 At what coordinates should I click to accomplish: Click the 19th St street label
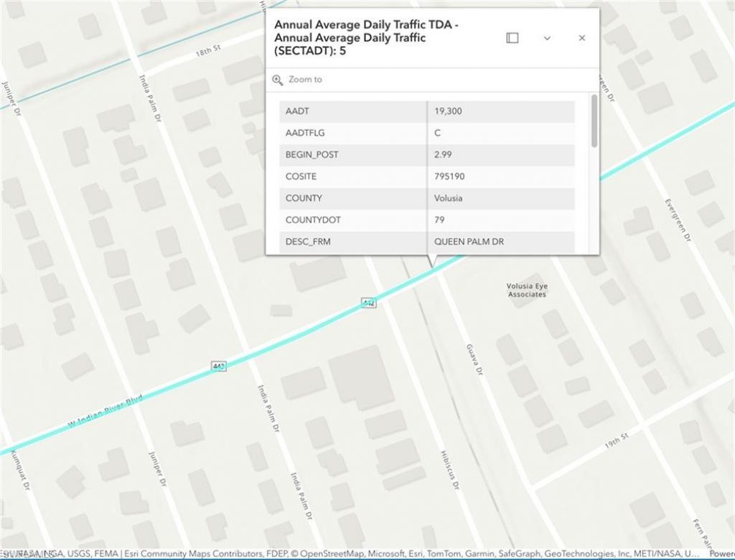coord(616,440)
